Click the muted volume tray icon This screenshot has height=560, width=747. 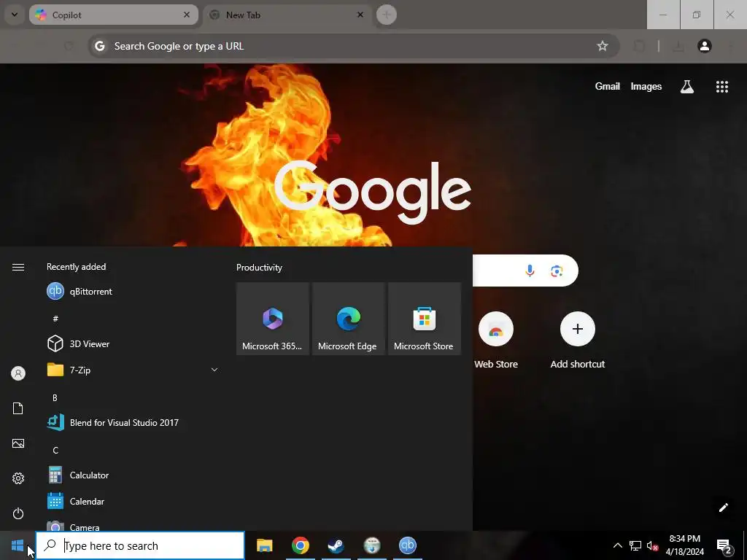pos(652,545)
